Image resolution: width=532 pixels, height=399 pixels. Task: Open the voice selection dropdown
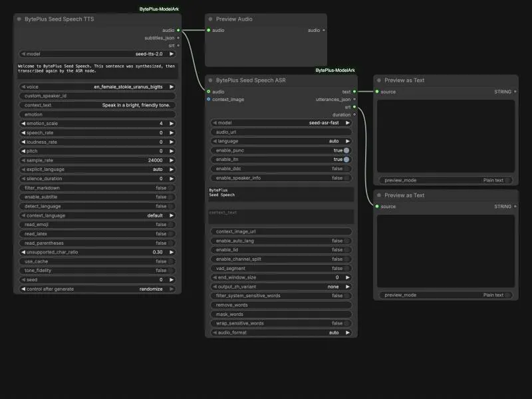click(97, 87)
